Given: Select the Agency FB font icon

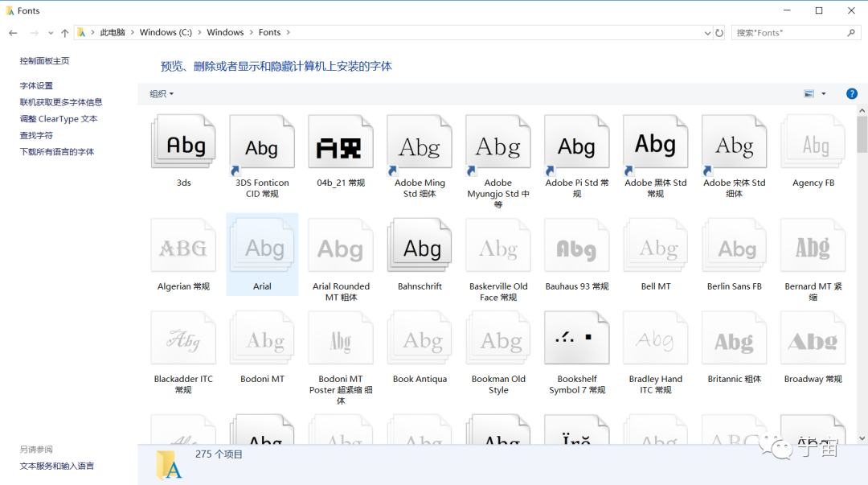Looking at the screenshot, I should click(813, 142).
